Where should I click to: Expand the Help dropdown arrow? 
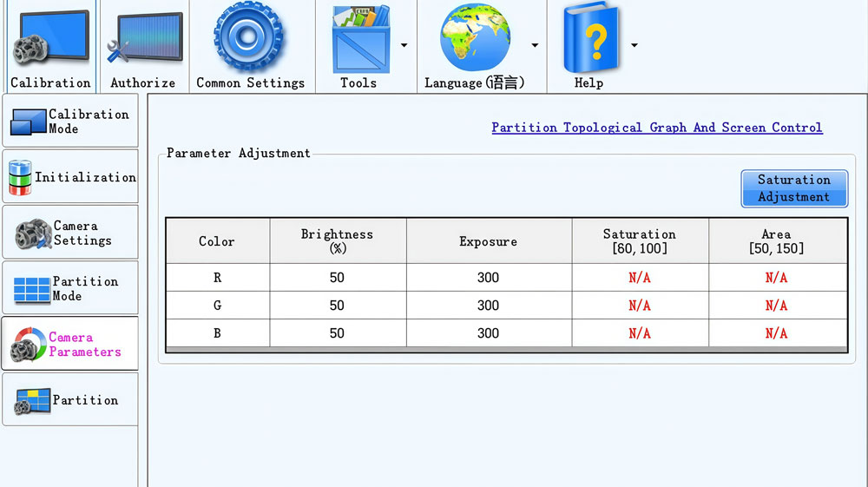pos(635,45)
